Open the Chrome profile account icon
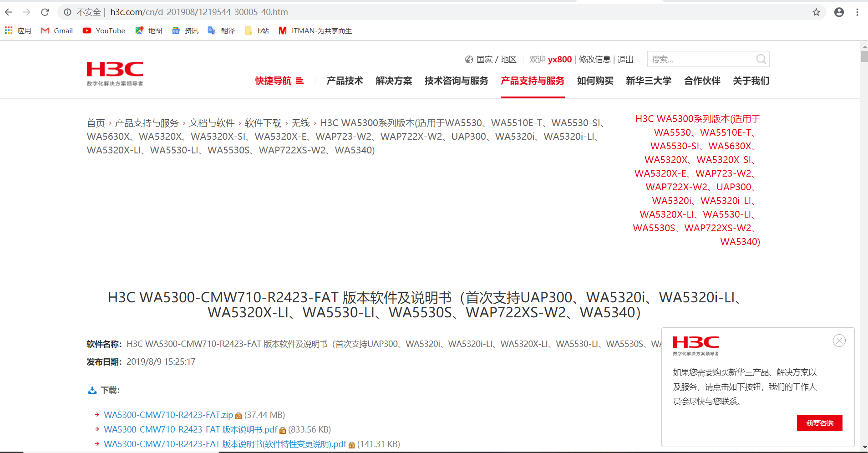Screen dimensions: 868x453 tap(839, 12)
